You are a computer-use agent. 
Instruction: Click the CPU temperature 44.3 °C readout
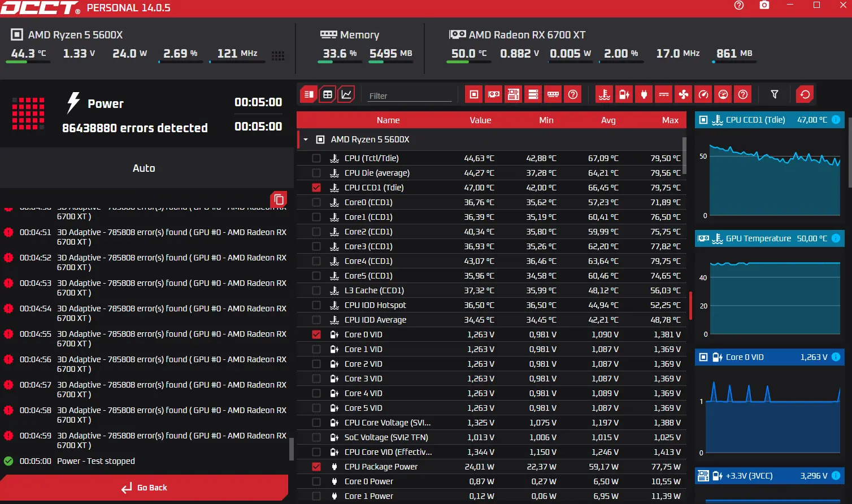click(29, 54)
